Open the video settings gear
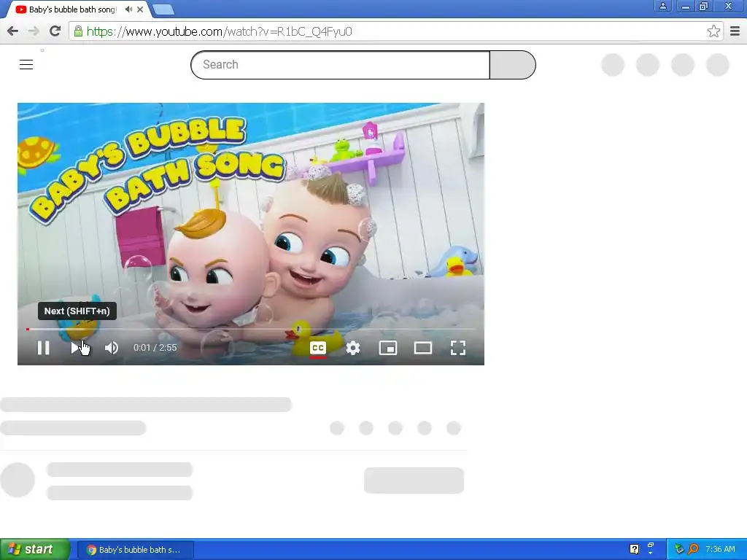This screenshot has height=560, width=747. point(353,348)
